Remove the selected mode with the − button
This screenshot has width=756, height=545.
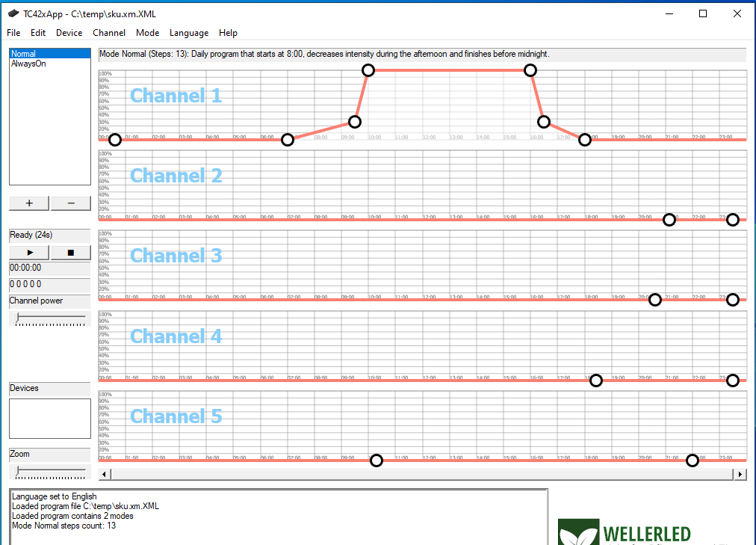[70, 203]
